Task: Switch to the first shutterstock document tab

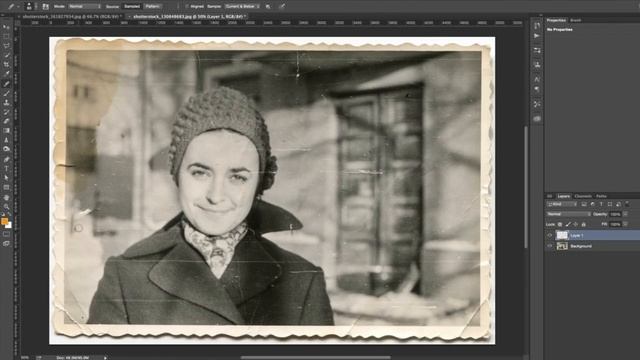Action: (70, 17)
